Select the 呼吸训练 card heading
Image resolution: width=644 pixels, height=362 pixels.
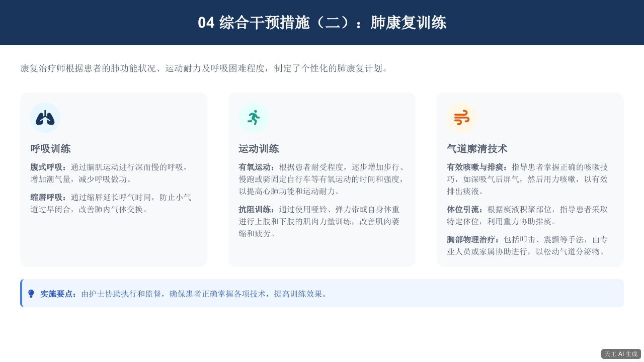tap(51, 149)
